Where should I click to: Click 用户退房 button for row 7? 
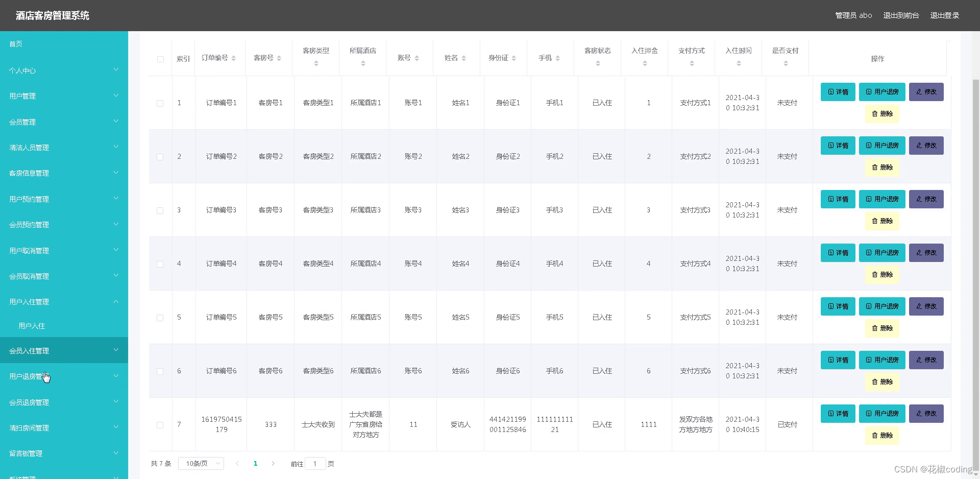click(882, 414)
